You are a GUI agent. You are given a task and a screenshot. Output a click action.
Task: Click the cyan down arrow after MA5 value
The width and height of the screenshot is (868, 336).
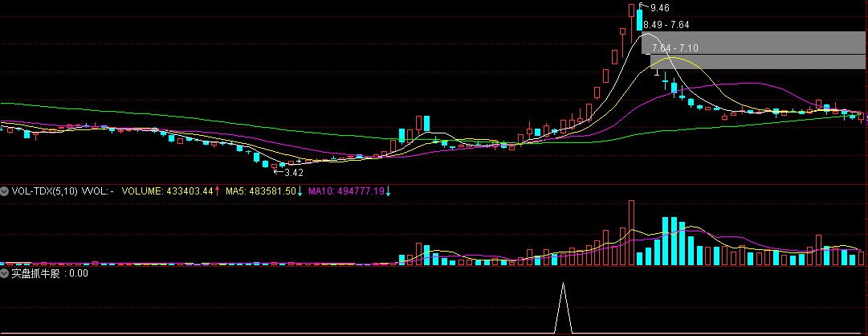pos(300,192)
